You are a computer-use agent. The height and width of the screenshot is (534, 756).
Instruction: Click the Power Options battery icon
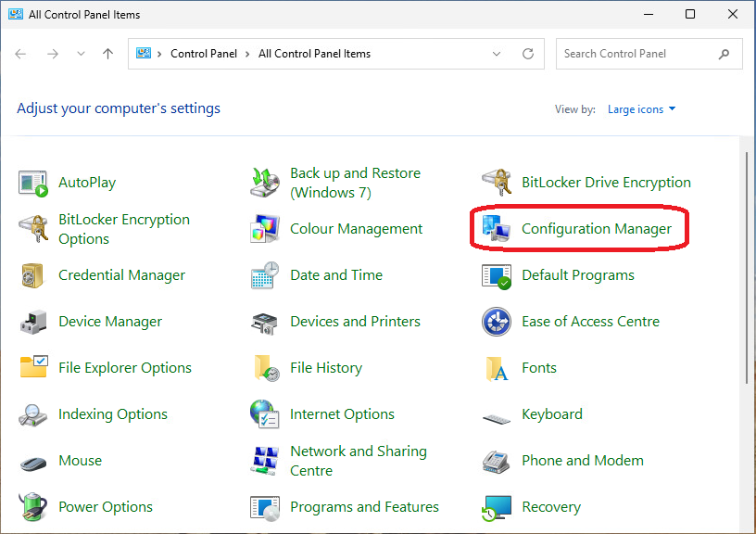[32, 507]
